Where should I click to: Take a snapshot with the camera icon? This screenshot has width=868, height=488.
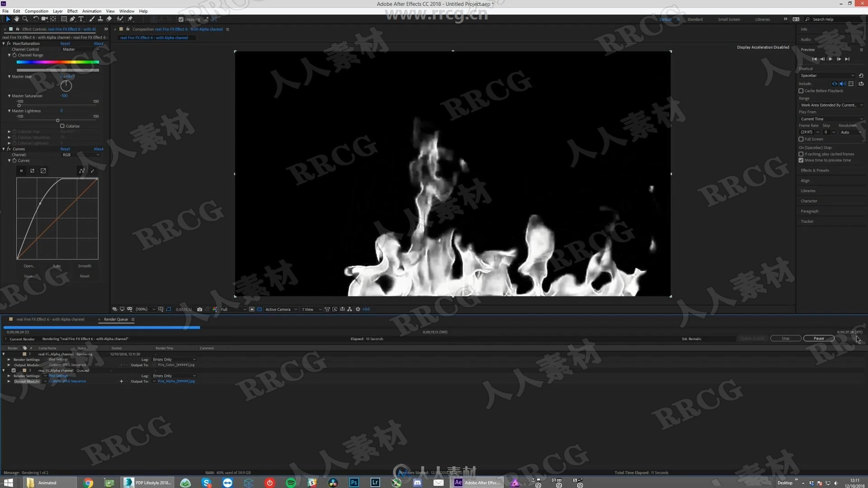click(x=199, y=310)
